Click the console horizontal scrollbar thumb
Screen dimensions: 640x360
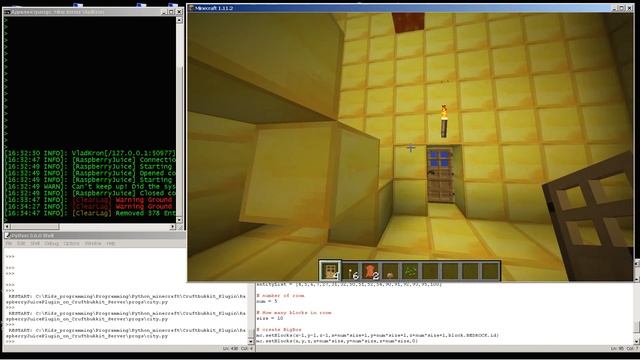pos(35,227)
